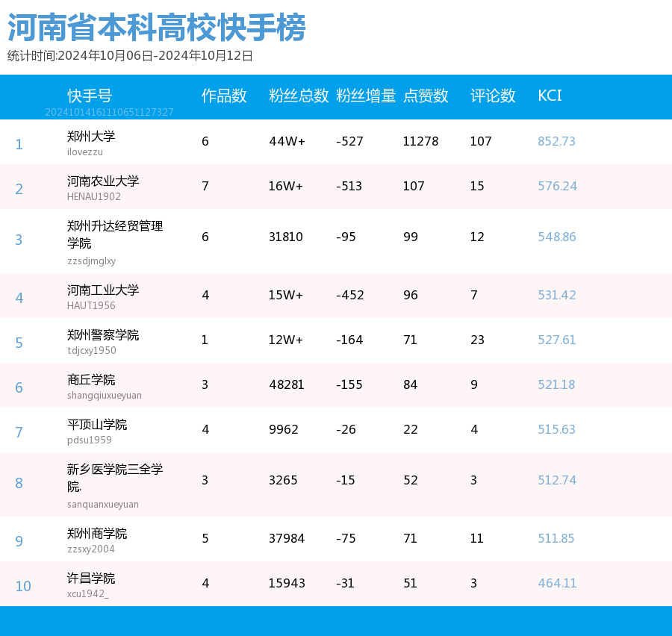
Task: Click KCI value 512.74
Action: point(557,480)
